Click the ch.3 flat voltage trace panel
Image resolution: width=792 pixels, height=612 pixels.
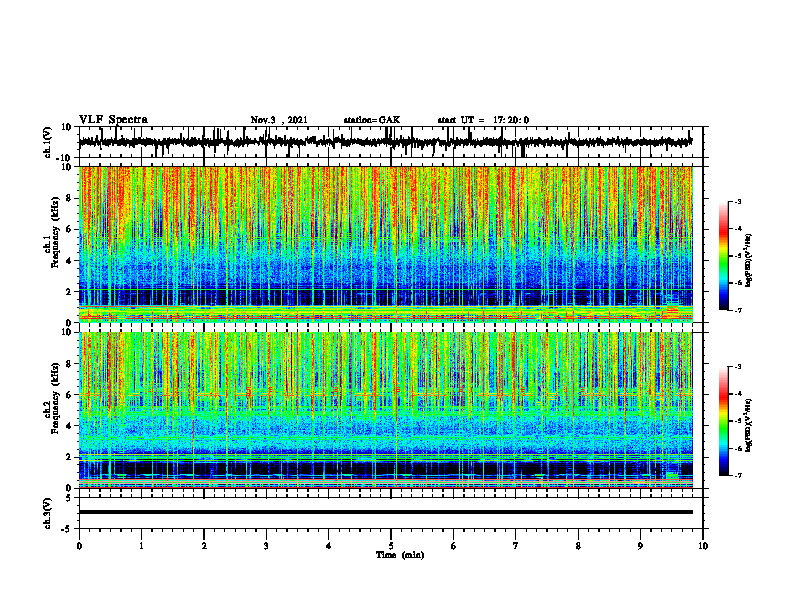point(391,513)
